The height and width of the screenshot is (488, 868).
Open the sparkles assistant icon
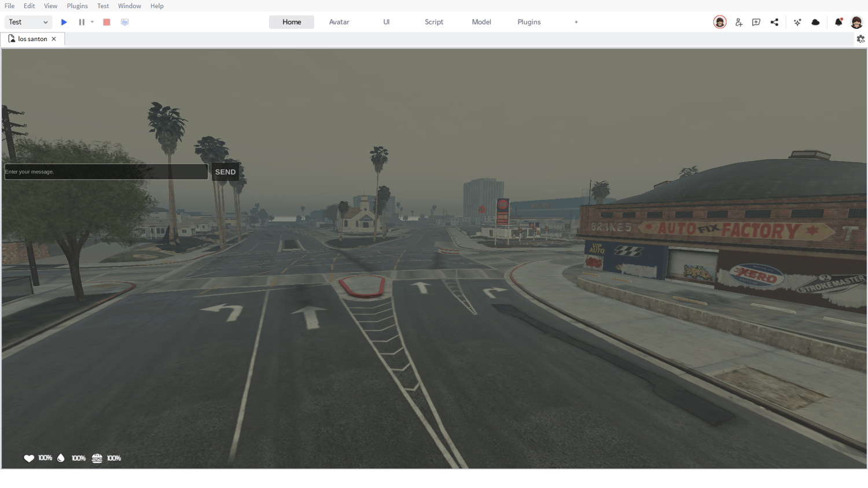(797, 22)
